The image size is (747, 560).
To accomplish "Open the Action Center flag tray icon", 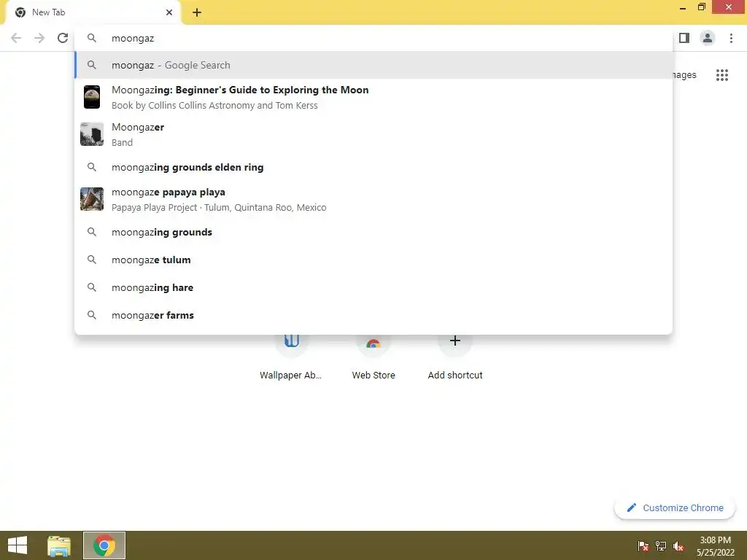I will pos(643,546).
